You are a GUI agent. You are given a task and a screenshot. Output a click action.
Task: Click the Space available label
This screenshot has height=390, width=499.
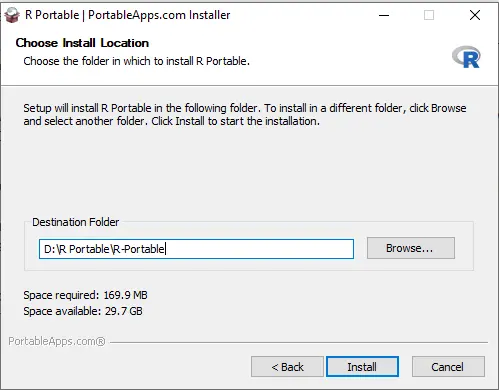coord(83,311)
